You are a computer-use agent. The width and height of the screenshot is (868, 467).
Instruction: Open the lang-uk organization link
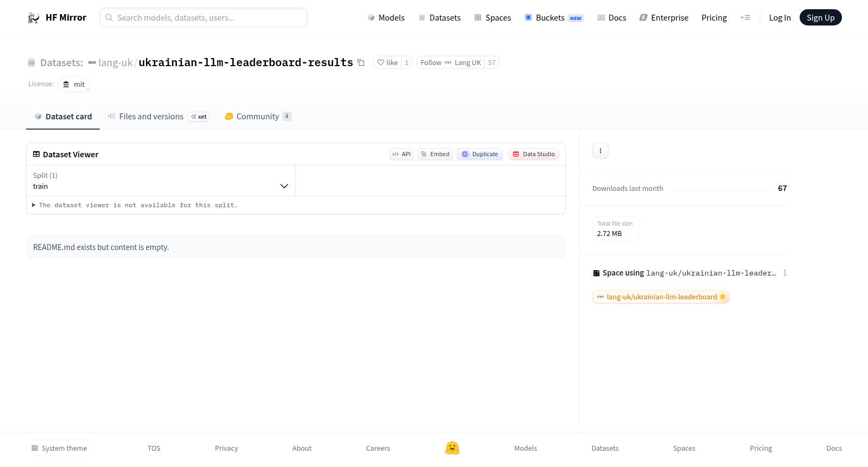[x=115, y=62]
